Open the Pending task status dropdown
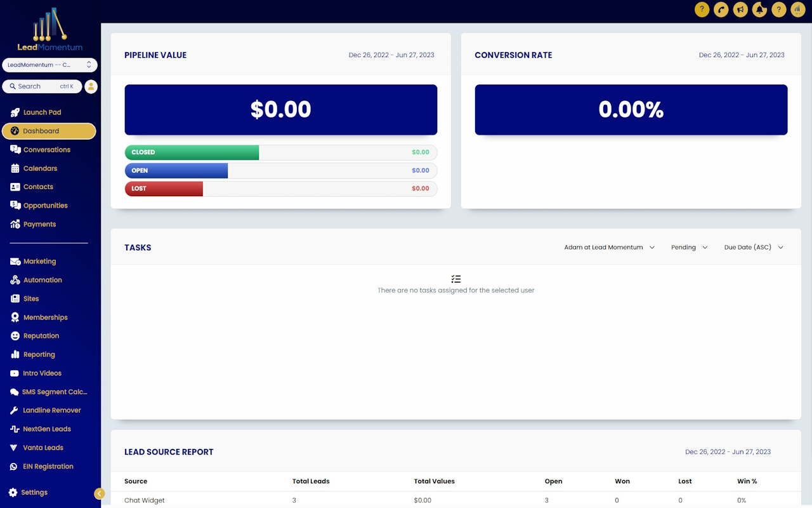Screen dimensions: 812x508 click(689, 248)
